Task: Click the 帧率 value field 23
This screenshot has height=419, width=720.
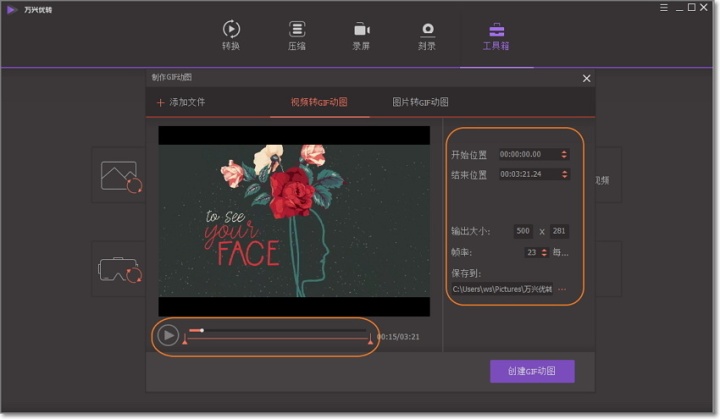Action: (x=532, y=252)
